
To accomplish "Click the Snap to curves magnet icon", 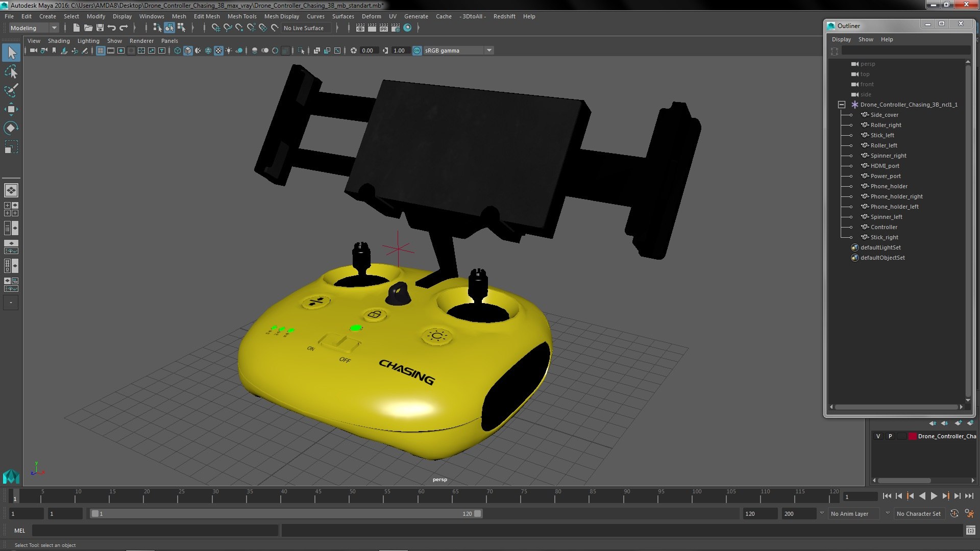I will (x=227, y=28).
